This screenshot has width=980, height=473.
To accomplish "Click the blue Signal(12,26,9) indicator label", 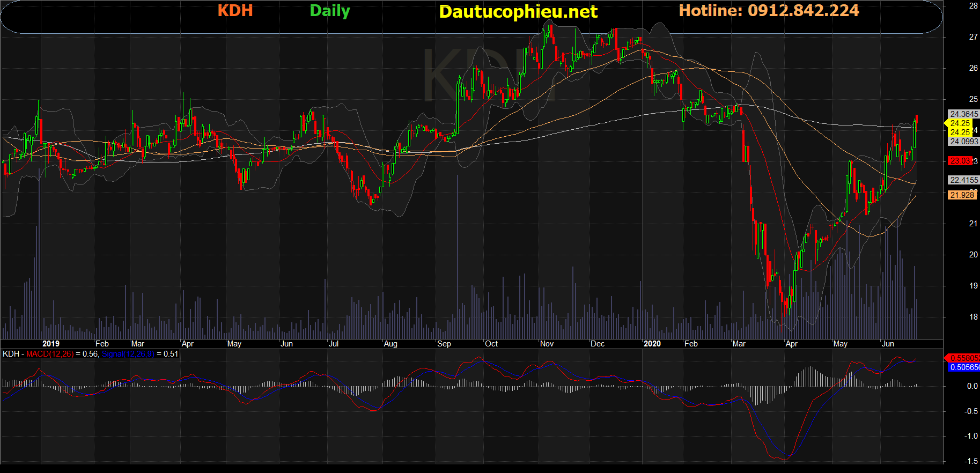I will pyautogui.click(x=128, y=354).
